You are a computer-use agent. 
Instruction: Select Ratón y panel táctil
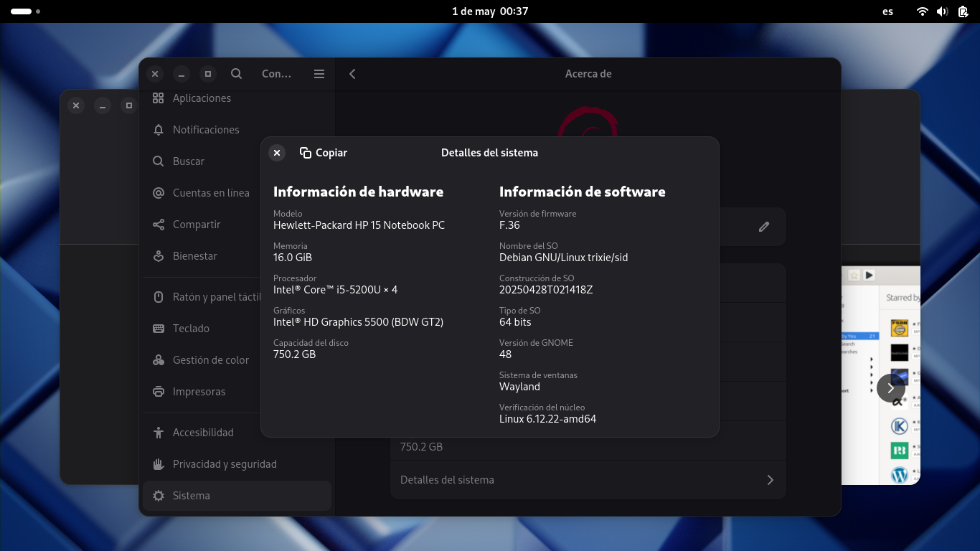[237, 297]
